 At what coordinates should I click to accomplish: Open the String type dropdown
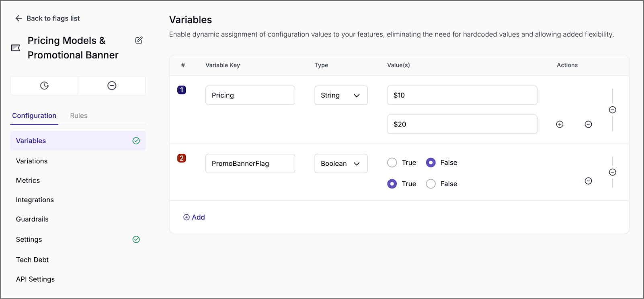pyautogui.click(x=341, y=95)
